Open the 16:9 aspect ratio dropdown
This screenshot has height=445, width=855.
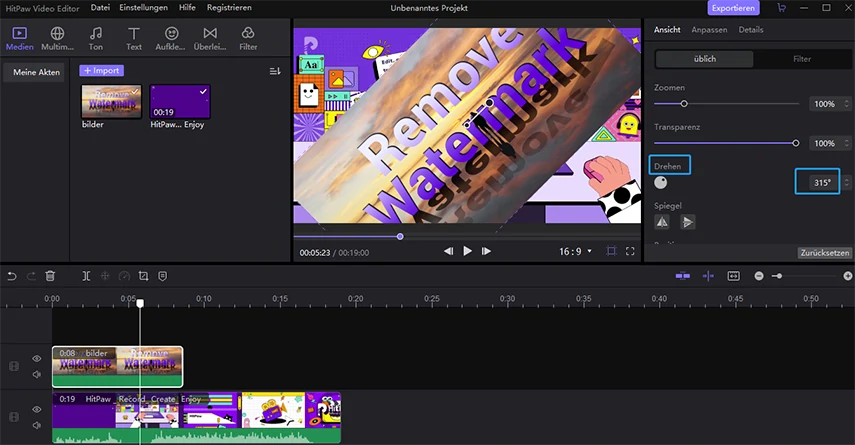coord(575,251)
